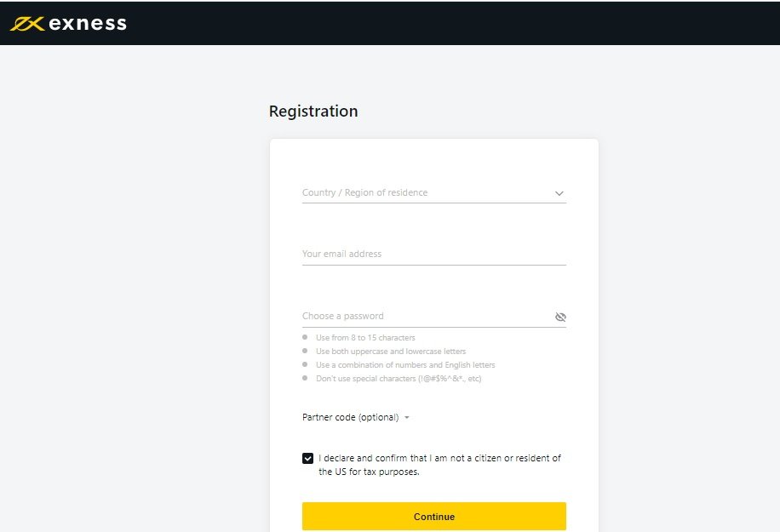Click the US citizen declaration label text
This screenshot has height=532, width=780.
[x=439, y=465]
